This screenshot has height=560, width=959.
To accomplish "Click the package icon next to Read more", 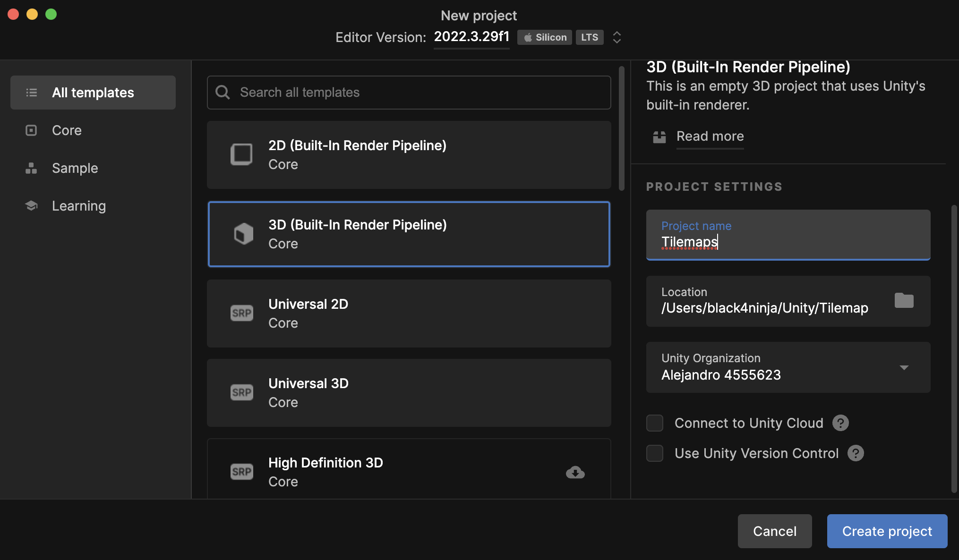I will pos(659,137).
